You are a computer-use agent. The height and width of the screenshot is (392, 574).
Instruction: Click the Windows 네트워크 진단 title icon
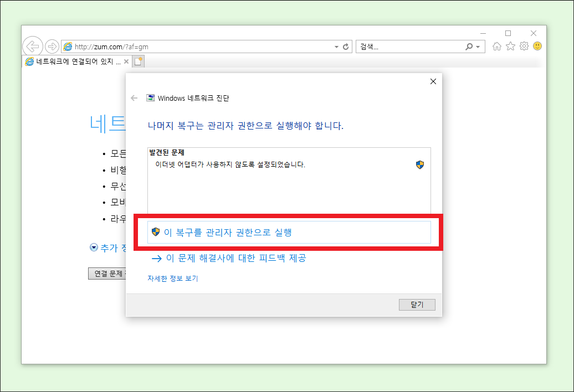coord(151,98)
